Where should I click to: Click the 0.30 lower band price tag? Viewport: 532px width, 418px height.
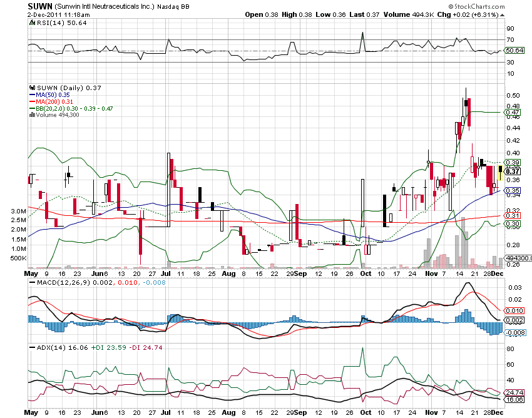tap(513, 223)
